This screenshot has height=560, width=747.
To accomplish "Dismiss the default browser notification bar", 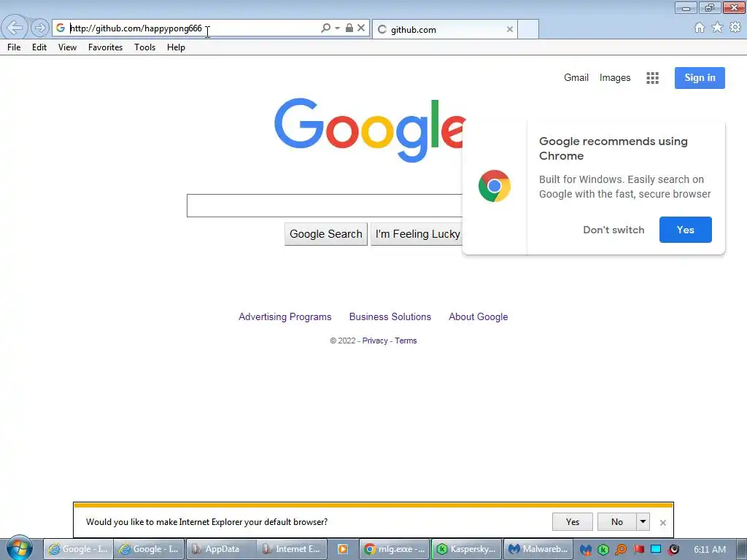I will 662,522.
